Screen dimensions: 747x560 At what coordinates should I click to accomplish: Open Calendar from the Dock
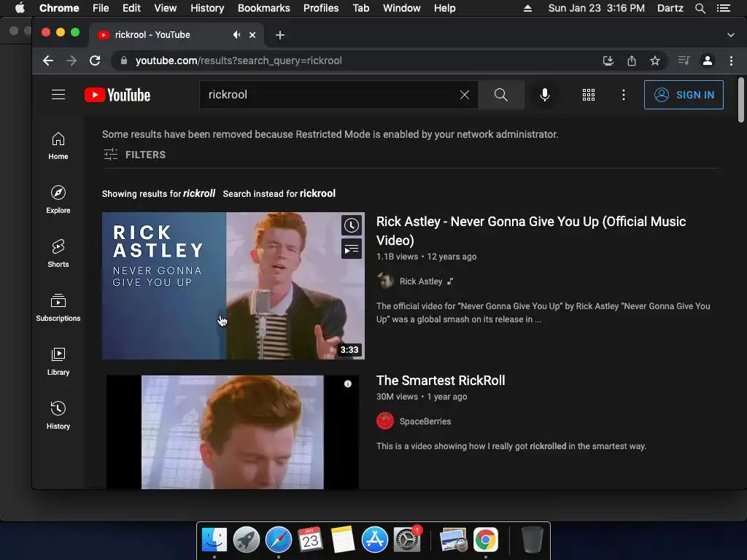(310, 540)
